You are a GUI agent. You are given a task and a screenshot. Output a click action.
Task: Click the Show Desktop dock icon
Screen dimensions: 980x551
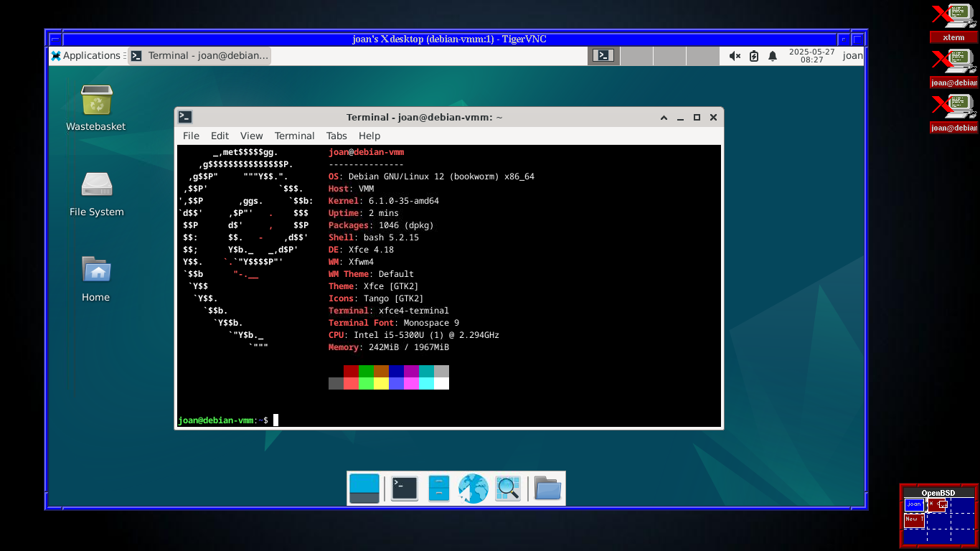[364, 489]
